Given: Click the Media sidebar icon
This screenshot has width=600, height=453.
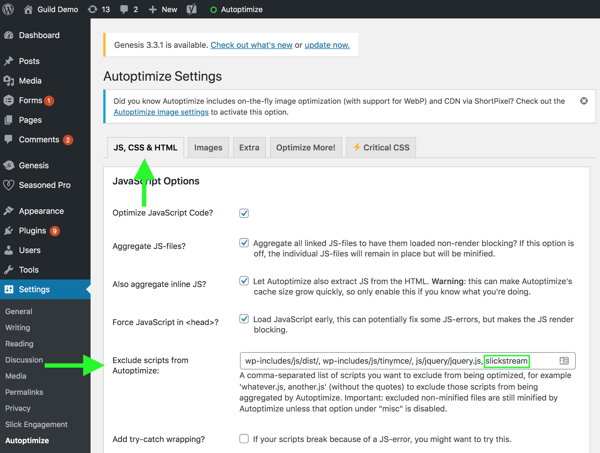Looking at the screenshot, I should coord(9,81).
